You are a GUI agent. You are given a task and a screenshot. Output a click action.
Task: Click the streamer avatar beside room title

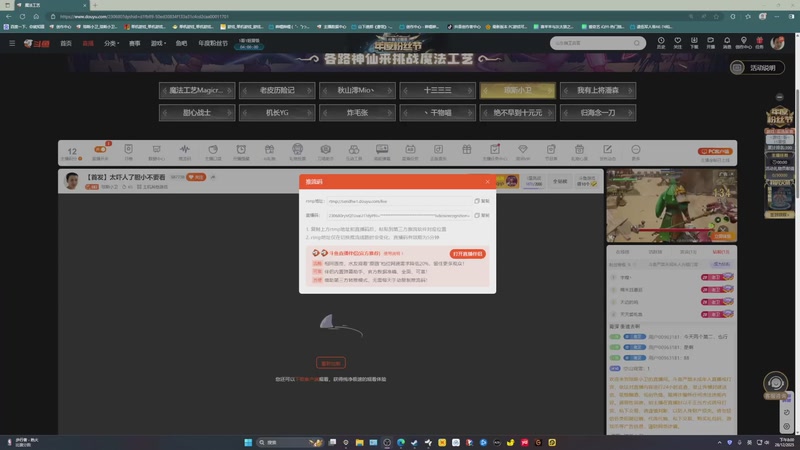[x=72, y=181]
